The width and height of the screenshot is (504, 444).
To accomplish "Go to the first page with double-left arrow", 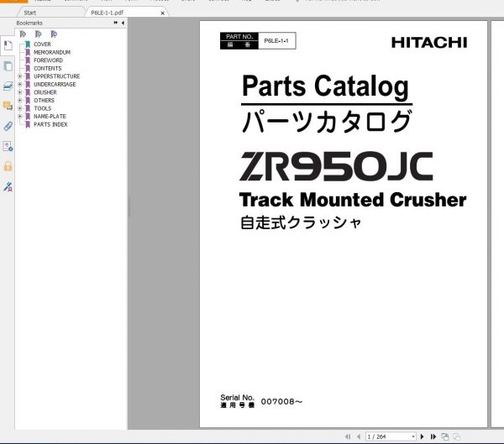I will [x=348, y=436].
